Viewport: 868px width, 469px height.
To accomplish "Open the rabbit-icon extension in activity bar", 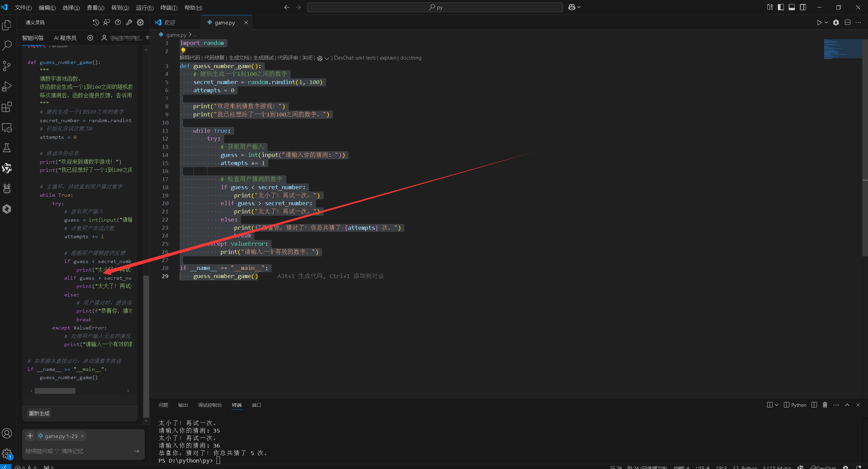I will 7,188.
